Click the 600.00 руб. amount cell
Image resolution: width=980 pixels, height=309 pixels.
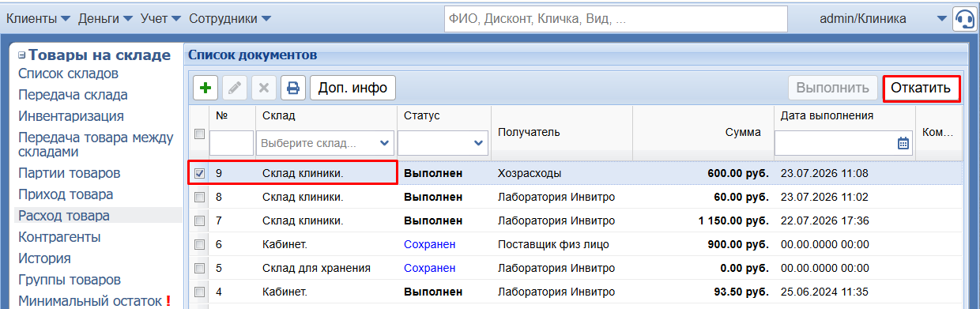pos(738,173)
